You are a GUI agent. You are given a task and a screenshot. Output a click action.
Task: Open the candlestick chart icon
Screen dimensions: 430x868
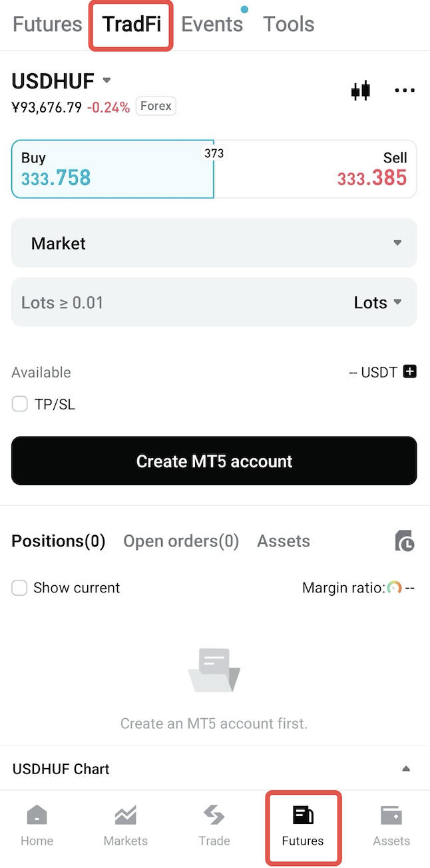coord(360,90)
